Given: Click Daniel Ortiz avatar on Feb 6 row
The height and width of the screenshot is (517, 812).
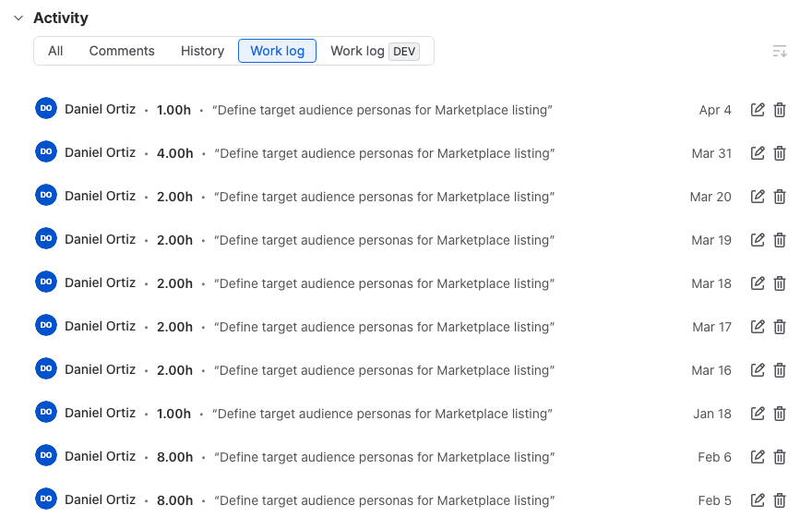Looking at the screenshot, I should (x=46, y=455).
